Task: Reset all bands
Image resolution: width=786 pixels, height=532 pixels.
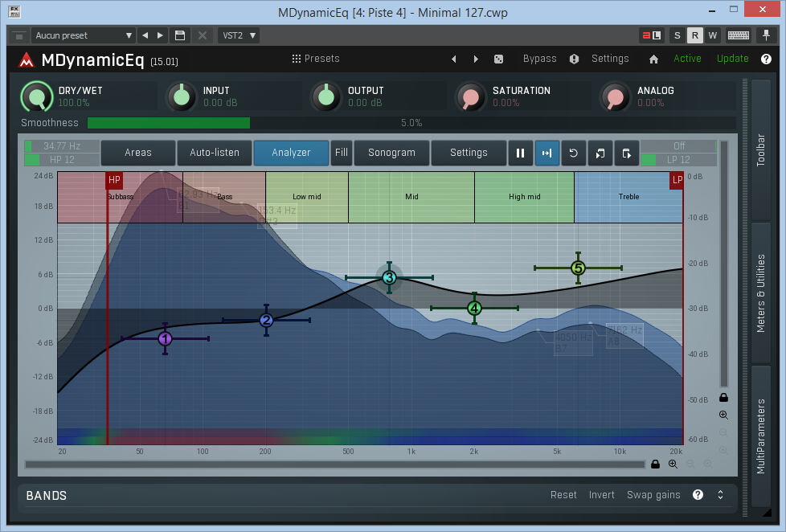Action: point(563,495)
